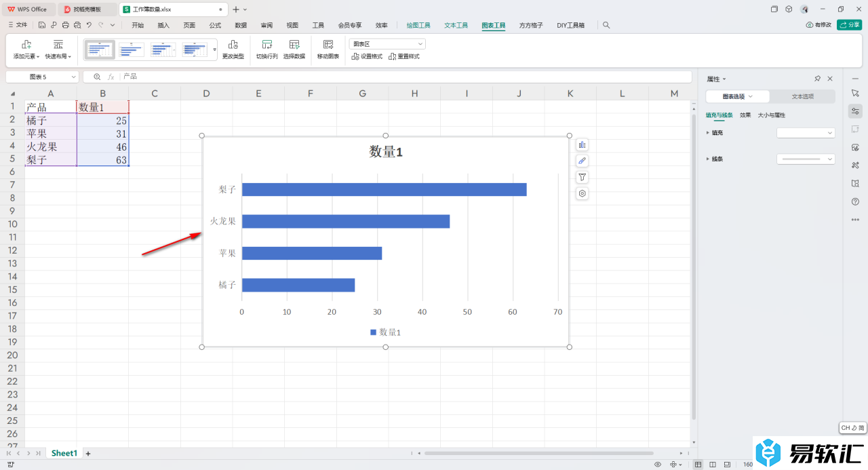Switch to page break preview in status bar
This screenshot has width=868, height=470.
tap(727, 465)
